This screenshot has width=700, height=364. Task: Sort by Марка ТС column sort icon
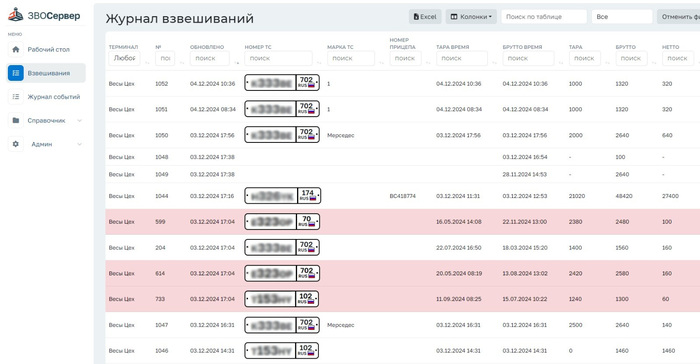click(381, 63)
